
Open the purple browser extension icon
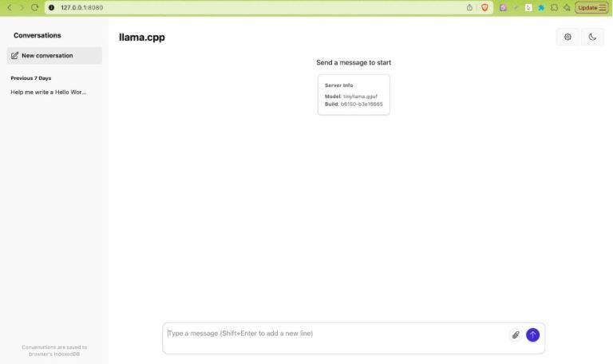(x=503, y=7)
